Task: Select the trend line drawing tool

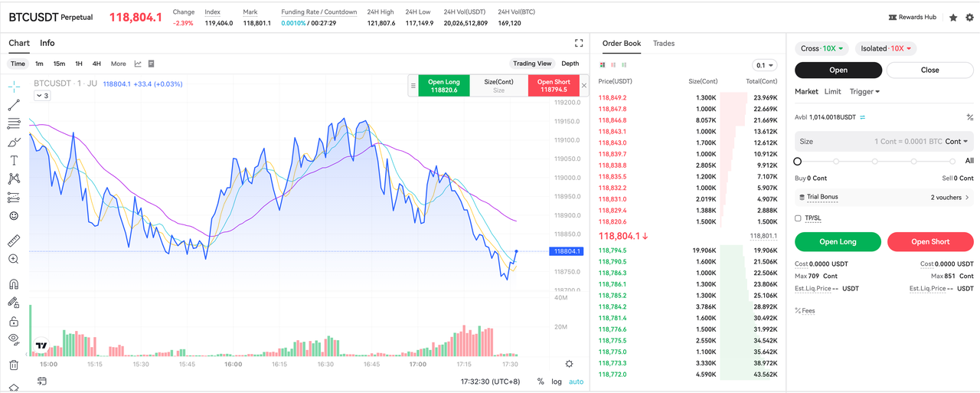Action: click(14, 105)
